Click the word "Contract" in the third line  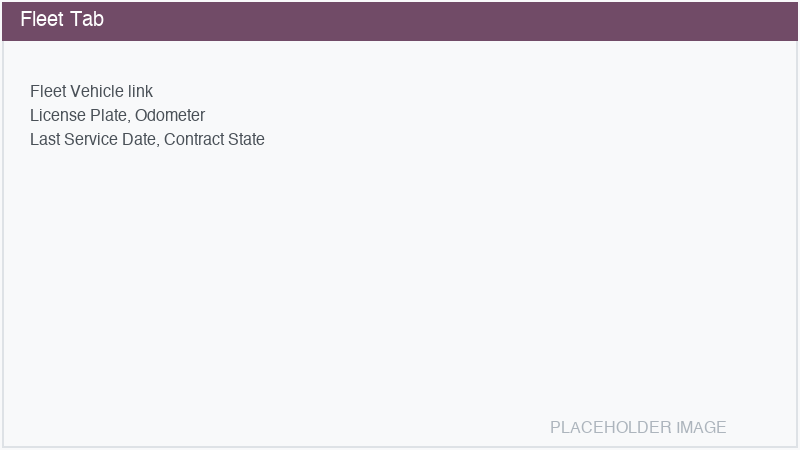click(x=194, y=140)
